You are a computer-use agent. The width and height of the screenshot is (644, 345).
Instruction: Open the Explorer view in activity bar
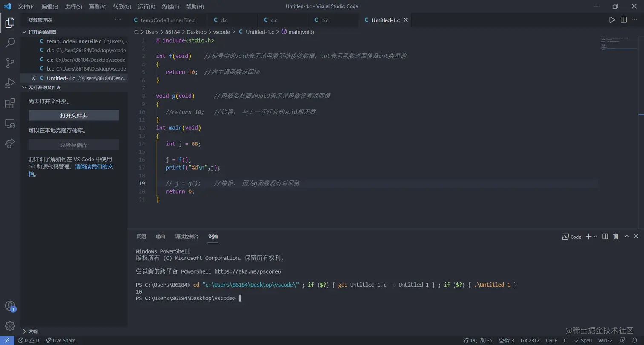point(10,23)
